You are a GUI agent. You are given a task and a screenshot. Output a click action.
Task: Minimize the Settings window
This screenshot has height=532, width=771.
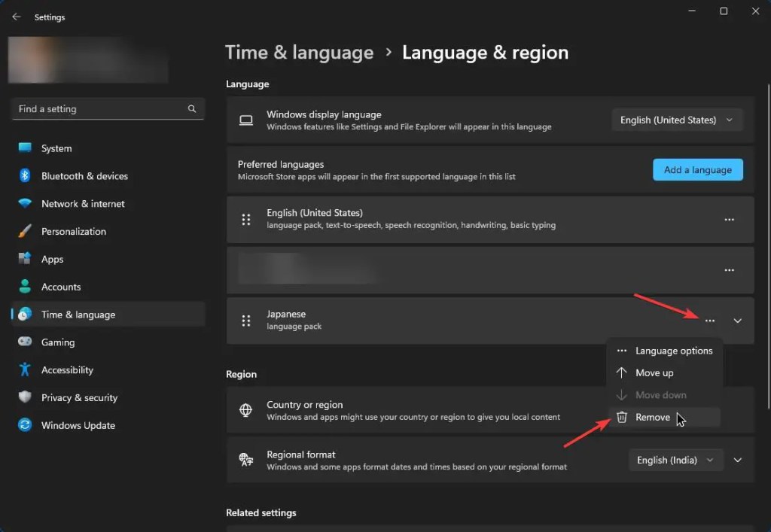[692, 11]
